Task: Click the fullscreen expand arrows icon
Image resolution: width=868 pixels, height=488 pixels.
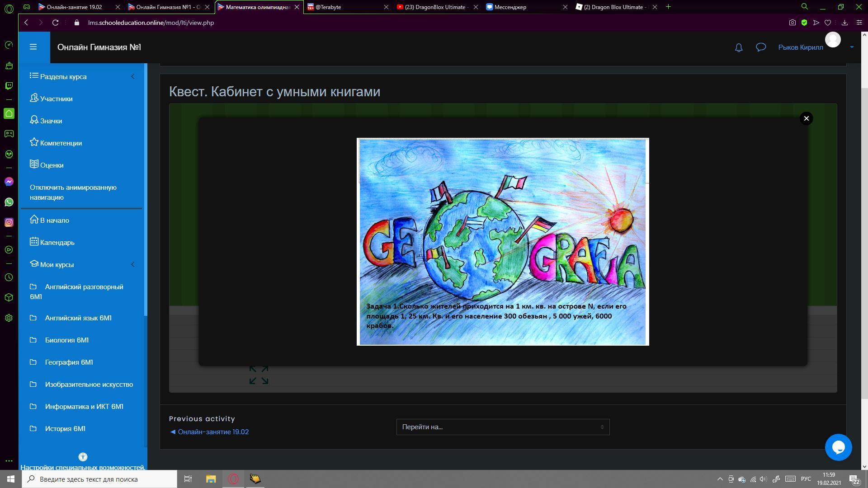Action: click(x=259, y=375)
